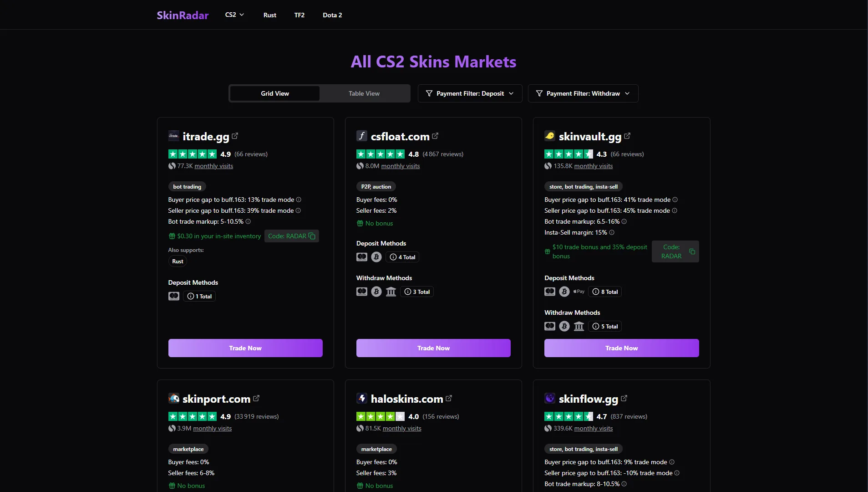Go to TF2 in navigation
868x492 pixels.
tap(299, 15)
